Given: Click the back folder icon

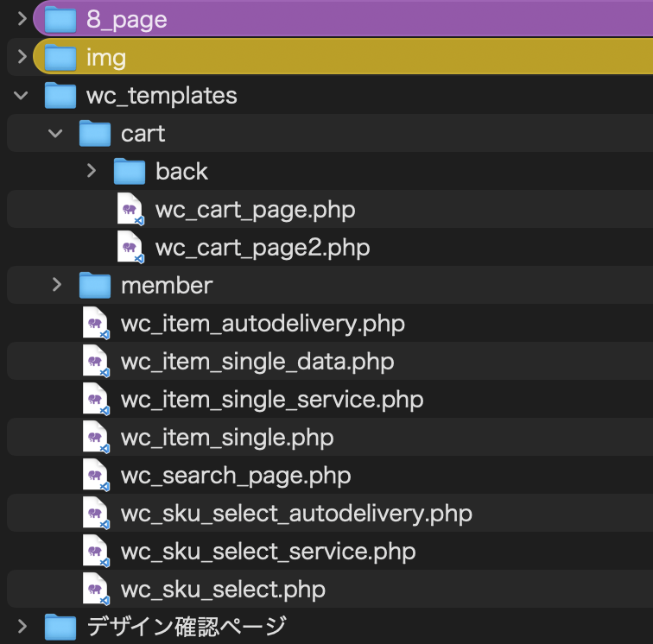Looking at the screenshot, I should (130, 171).
